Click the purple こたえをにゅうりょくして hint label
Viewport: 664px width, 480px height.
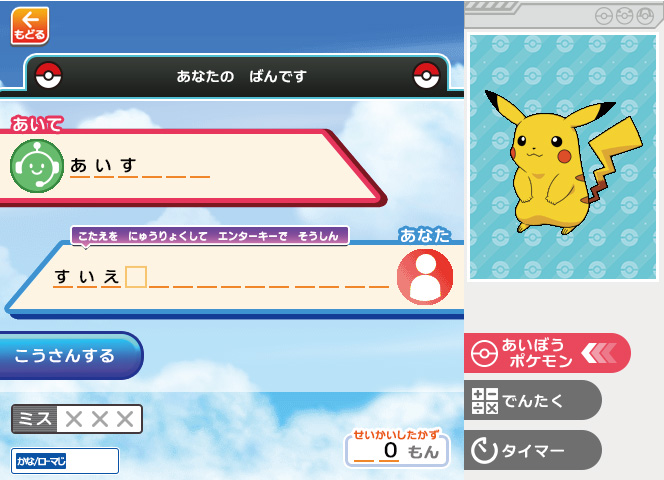click(x=210, y=236)
